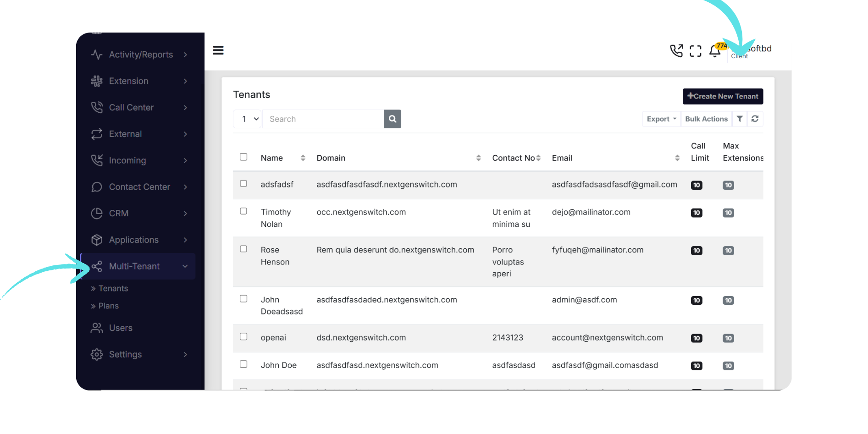Click the Activity/Reports pulse icon

(x=97, y=55)
